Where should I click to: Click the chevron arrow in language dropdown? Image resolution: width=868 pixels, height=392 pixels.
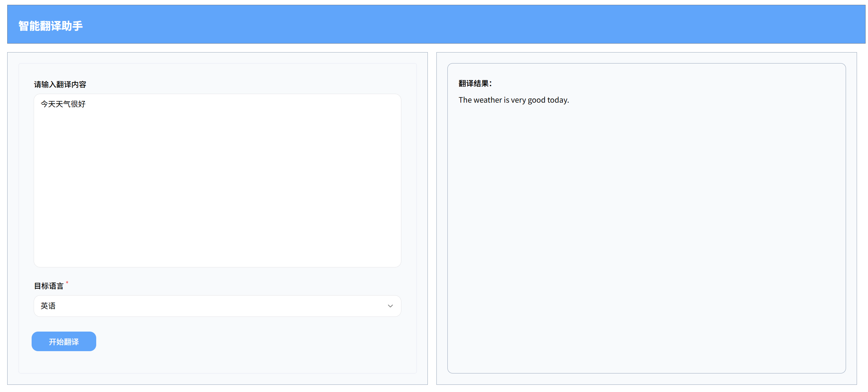click(390, 306)
